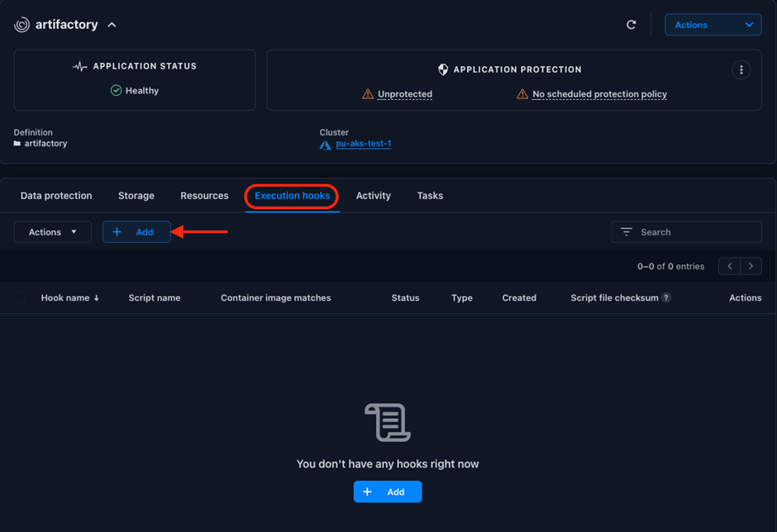777x532 pixels.
Task: Open the Tasks tab
Action: 430,196
